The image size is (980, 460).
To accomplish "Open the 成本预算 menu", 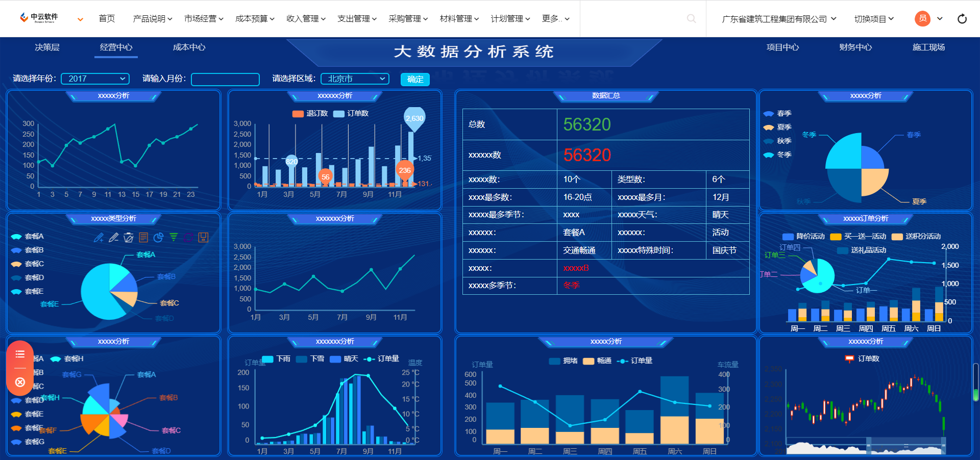I will pos(254,19).
